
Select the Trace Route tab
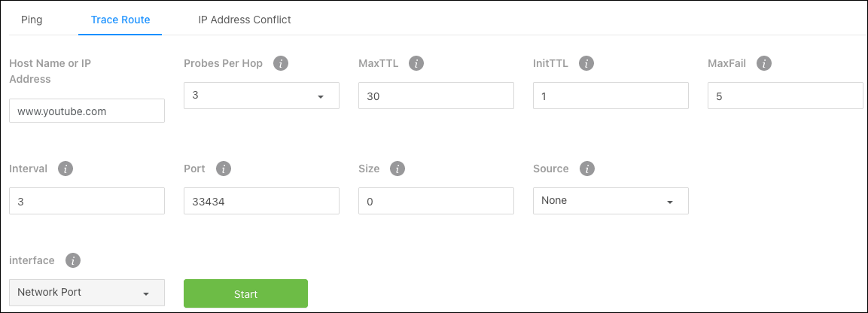pyautogui.click(x=120, y=20)
